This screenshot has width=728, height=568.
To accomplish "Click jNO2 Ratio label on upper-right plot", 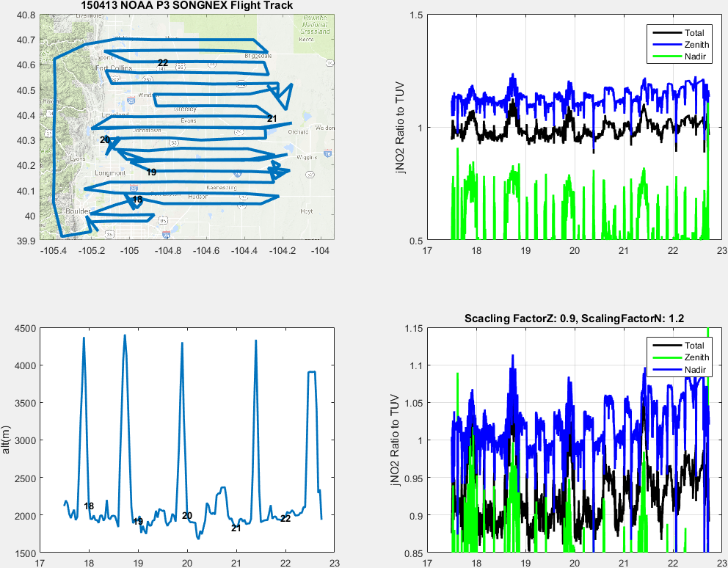I will (x=399, y=128).
